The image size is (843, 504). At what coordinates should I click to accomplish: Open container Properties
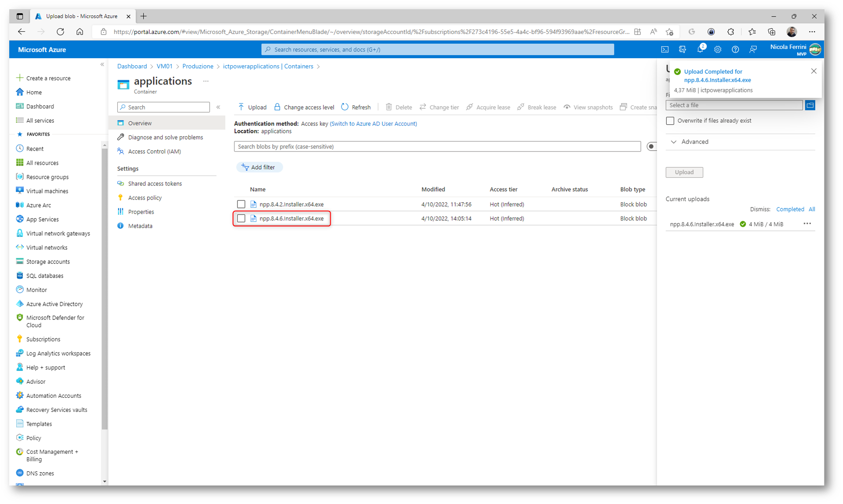point(136,211)
